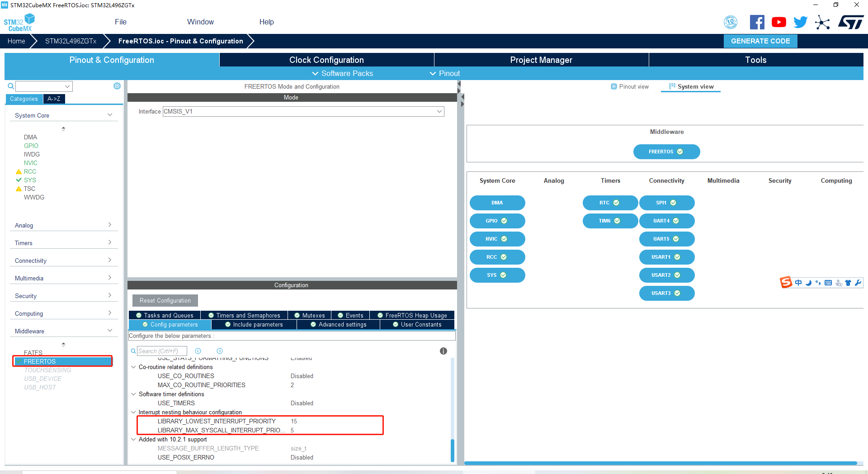Open the Pinout dropdown menu

click(x=444, y=73)
